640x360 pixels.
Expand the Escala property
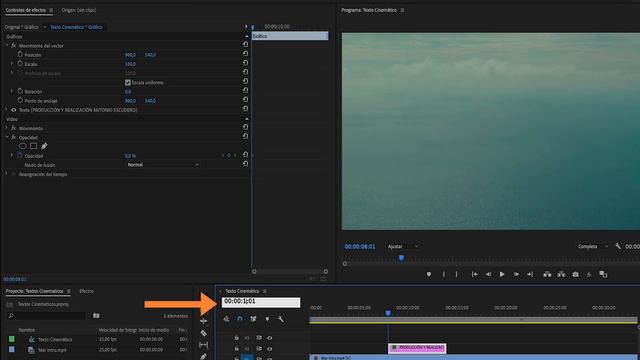coord(12,64)
